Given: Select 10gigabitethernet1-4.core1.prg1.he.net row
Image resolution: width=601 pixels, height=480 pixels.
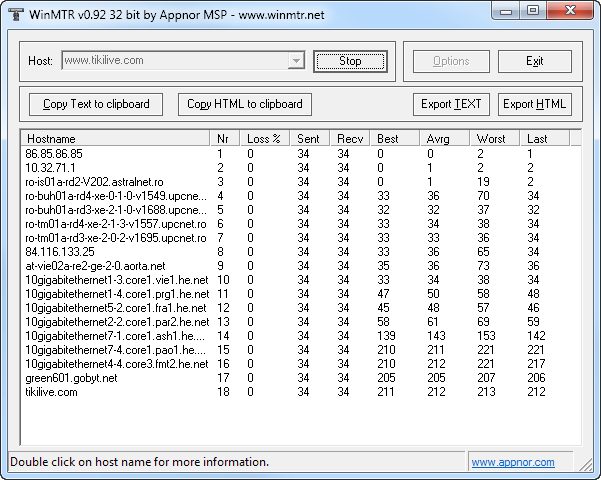Looking at the screenshot, I should tap(301, 294).
